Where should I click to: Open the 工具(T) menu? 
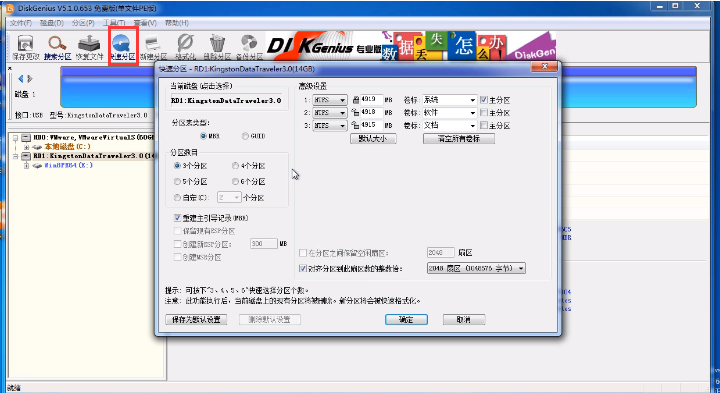114,23
